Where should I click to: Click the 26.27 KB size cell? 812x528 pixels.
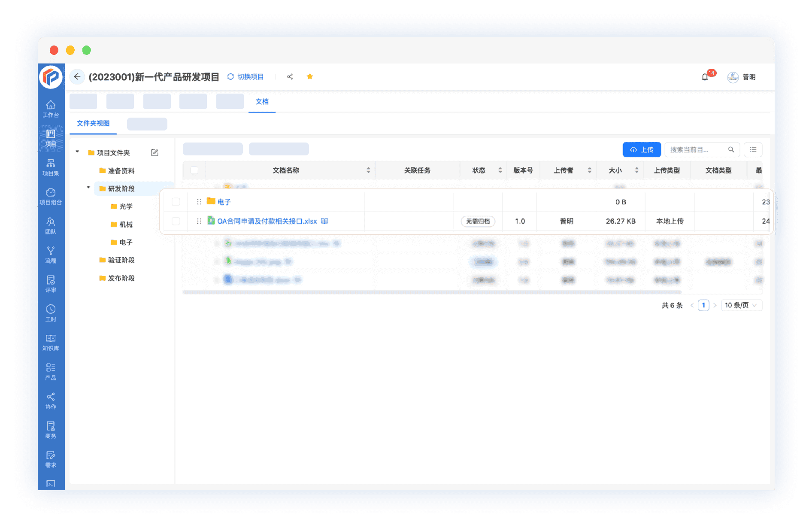(621, 221)
